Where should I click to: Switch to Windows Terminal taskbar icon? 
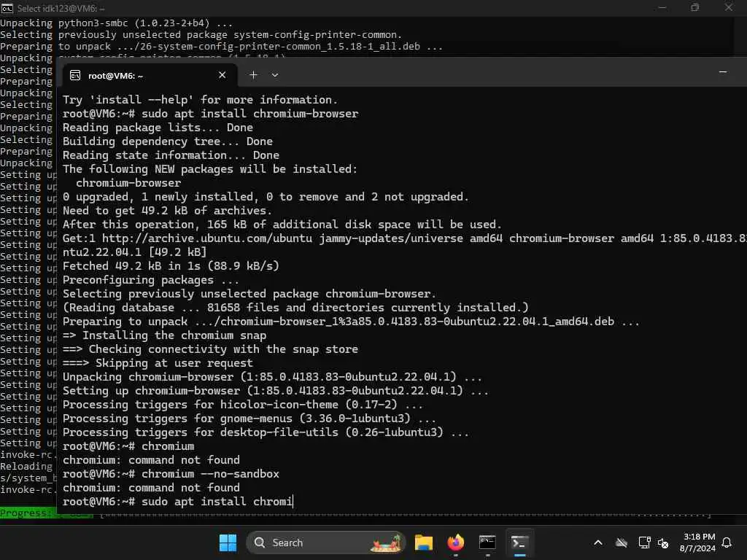point(519,542)
